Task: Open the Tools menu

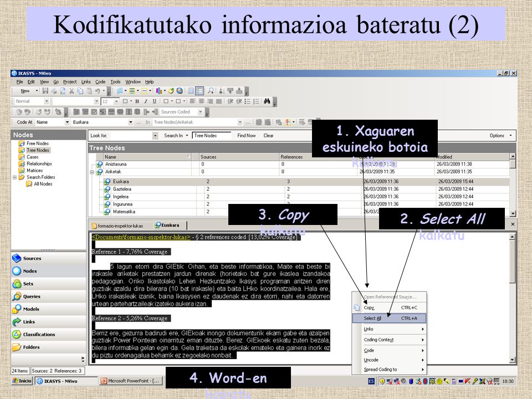Action: [x=115, y=82]
